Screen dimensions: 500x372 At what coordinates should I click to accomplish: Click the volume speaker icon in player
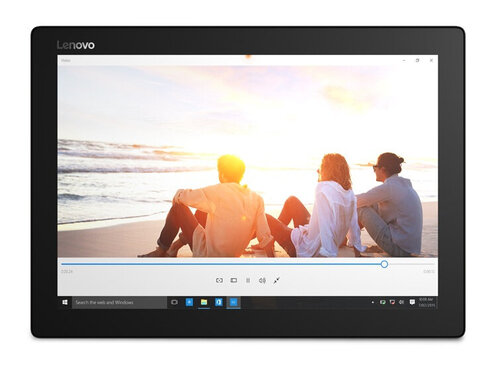click(262, 281)
